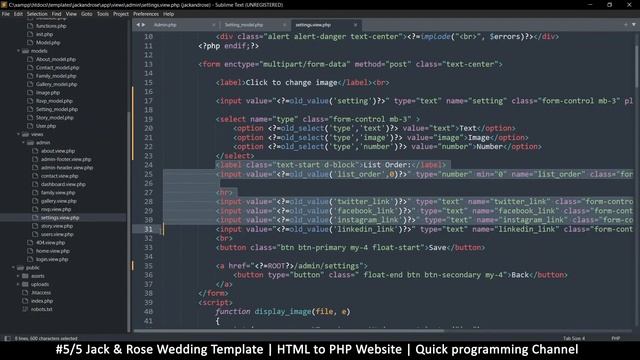Open the Help menu

coord(169,14)
